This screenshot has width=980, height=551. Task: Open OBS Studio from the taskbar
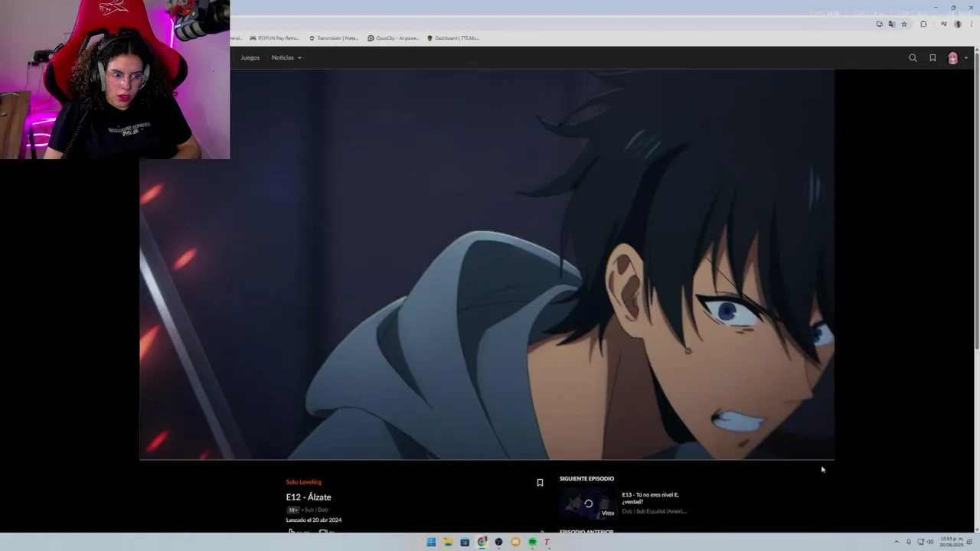click(x=498, y=542)
